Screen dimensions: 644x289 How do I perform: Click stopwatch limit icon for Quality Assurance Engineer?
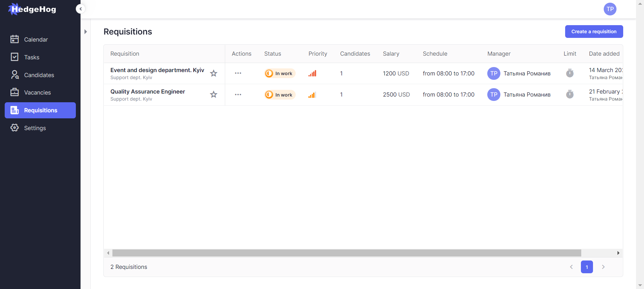[569, 95]
